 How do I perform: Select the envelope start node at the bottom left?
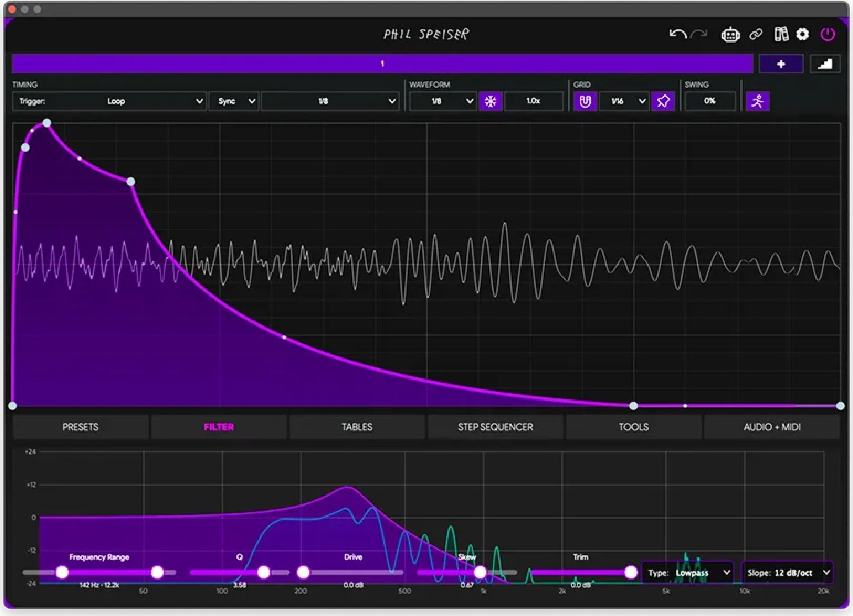[x=12, y=406]
